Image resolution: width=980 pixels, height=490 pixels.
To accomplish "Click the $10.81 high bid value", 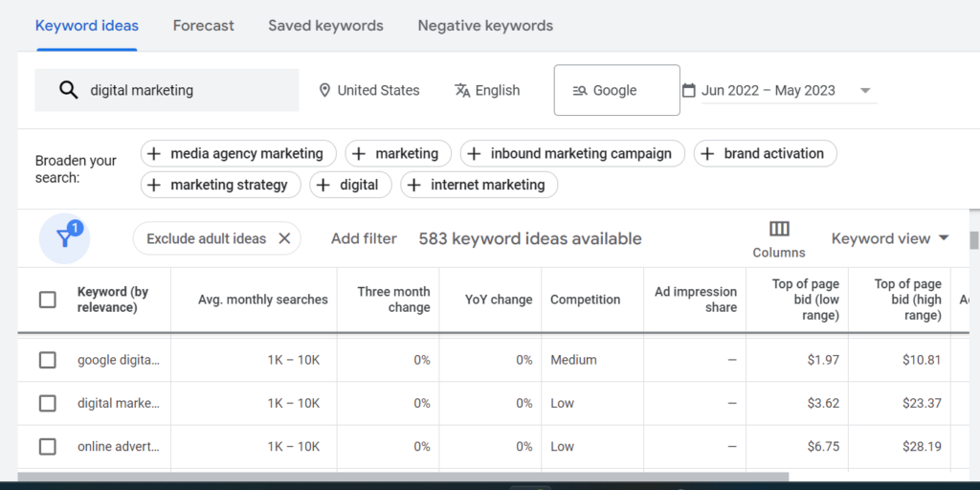I will tap(922, 360).
